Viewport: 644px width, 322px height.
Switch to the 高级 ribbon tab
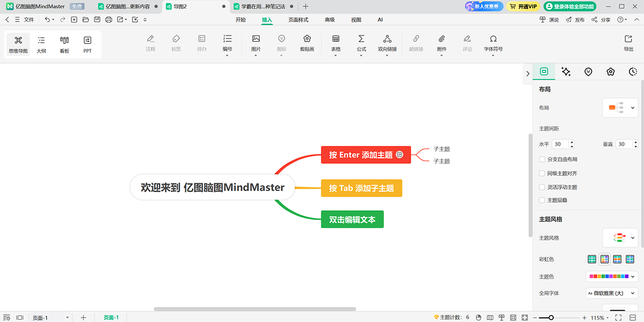[x=330, y=20]
